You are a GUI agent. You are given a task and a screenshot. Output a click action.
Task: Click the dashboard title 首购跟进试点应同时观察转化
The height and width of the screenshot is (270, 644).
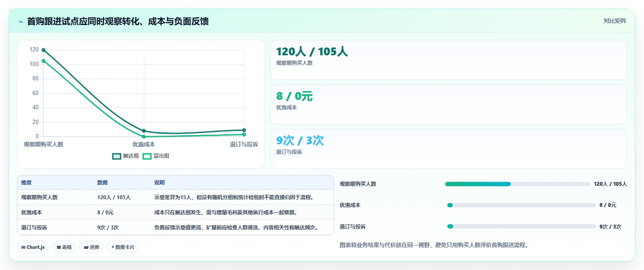[118, 21]
